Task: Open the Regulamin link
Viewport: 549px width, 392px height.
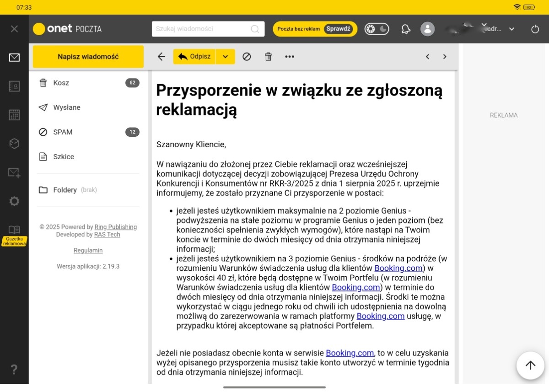Action: click(x=88, y=250)
